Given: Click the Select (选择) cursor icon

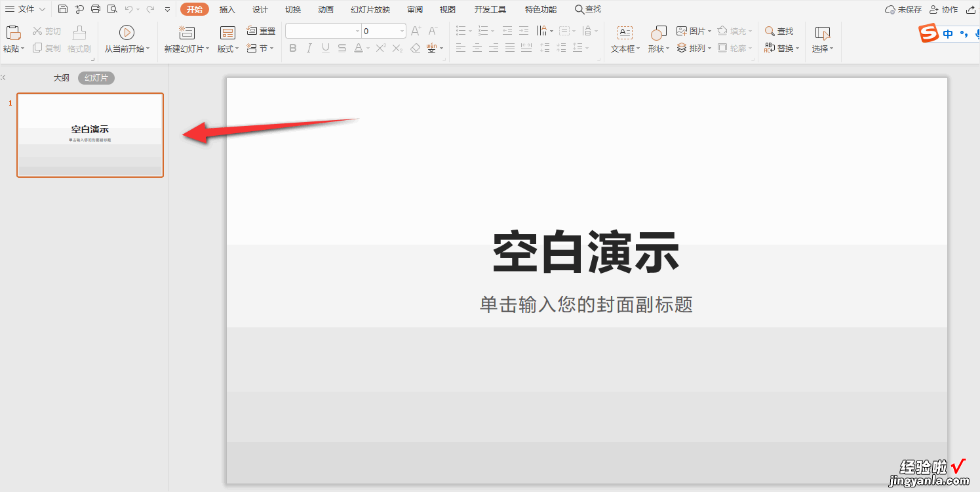Looking at the screenshot, I should point(822,33).
